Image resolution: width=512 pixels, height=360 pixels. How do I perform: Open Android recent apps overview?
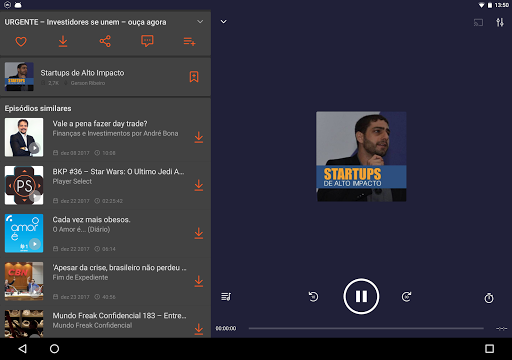pos(489,349)
